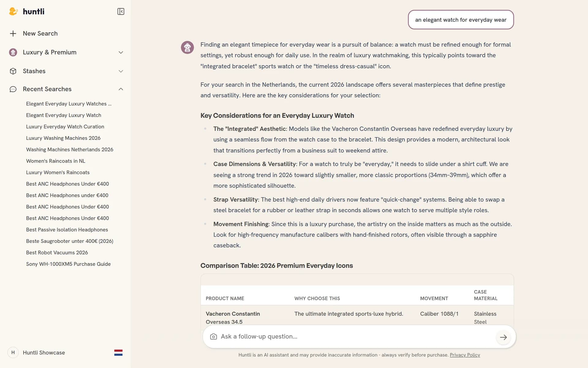
Task: Open 'Best ANC Headphones under €400' lowercase search
Action: 67,195
